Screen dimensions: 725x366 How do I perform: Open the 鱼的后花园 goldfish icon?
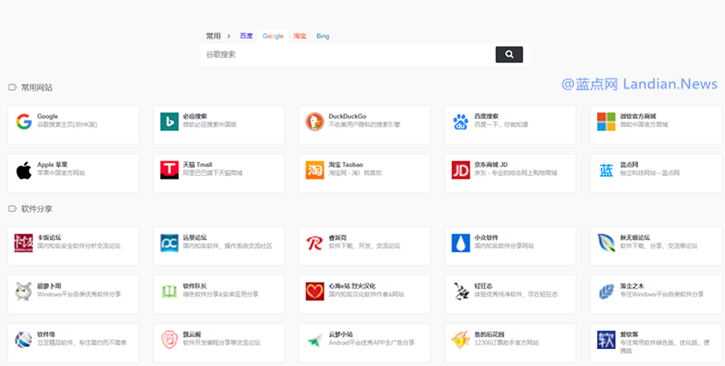pyautogui.click(x=461, y=340)
